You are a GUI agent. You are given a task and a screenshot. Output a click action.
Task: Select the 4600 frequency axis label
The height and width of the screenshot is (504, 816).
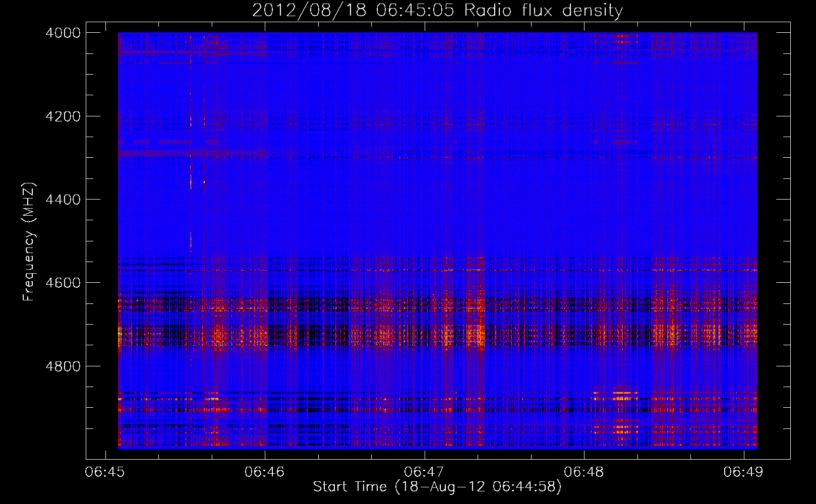pyautogui.click(x=63, y=283)
